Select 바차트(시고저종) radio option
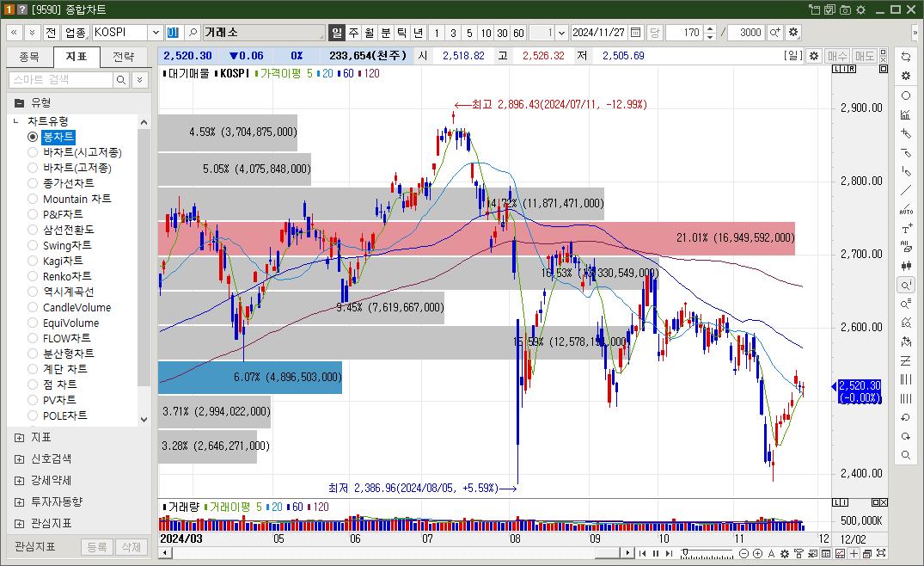The image size is (924, 566). click(33, 152)
